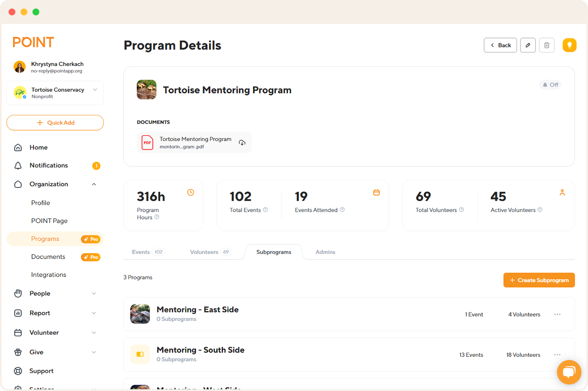Click the trash delete program icon
588x391 pixels.
click(547, 45)
